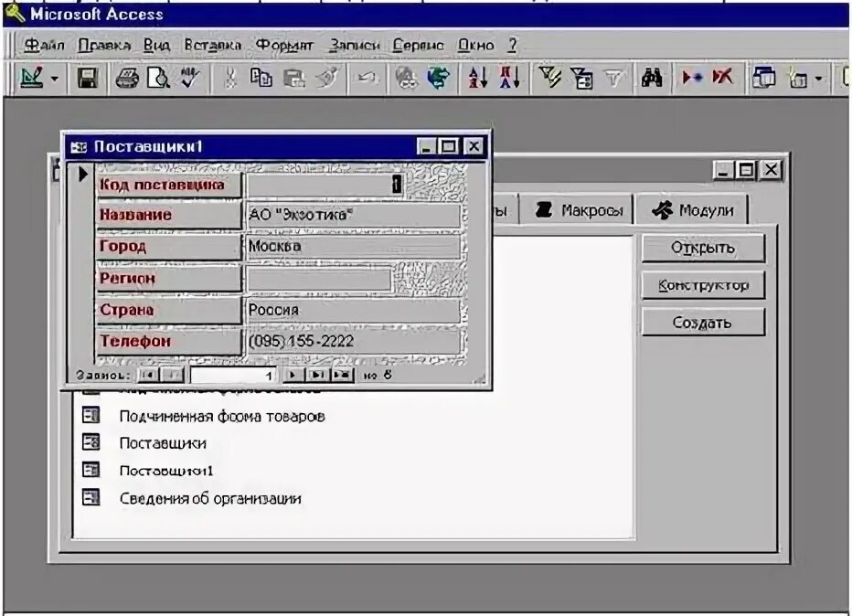This screenshot has height=616, width=852.
Task: Click the Find binoculars icon
Action: point(652,79)
